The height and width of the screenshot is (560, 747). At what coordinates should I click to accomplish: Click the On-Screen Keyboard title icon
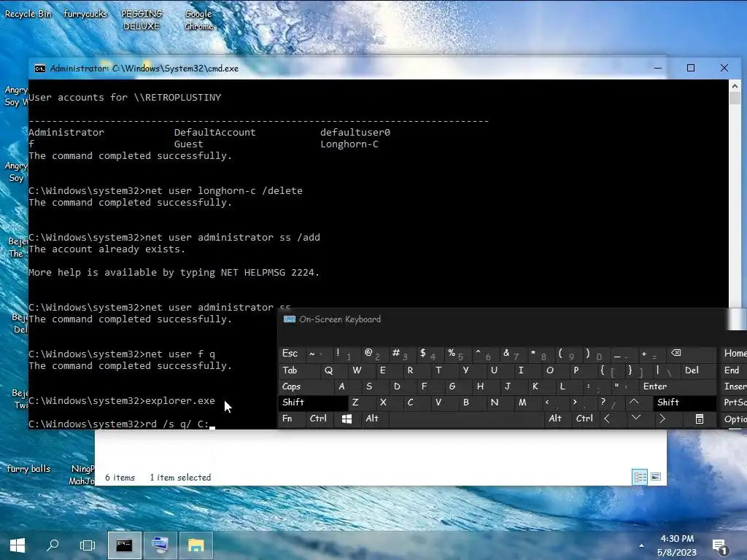click(289, 319)
